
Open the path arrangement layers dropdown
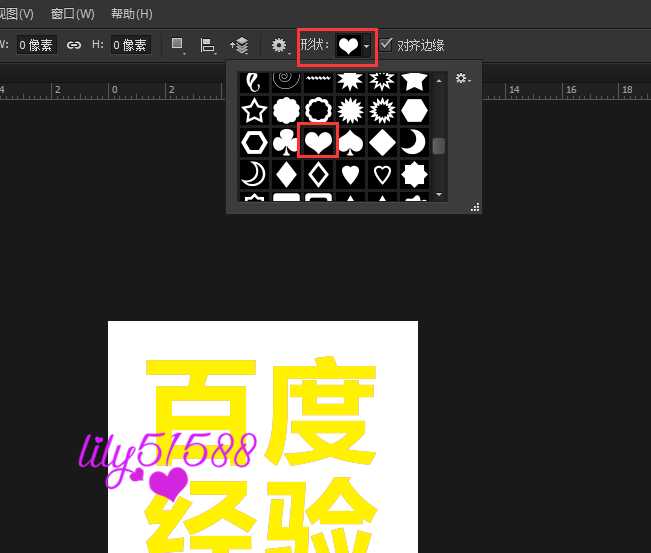[240, 45]
